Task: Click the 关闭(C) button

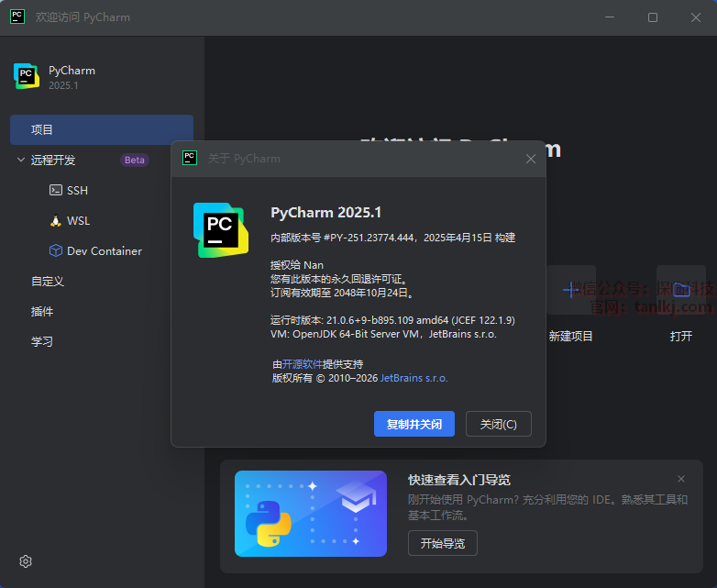Action: tap(498, 424)
